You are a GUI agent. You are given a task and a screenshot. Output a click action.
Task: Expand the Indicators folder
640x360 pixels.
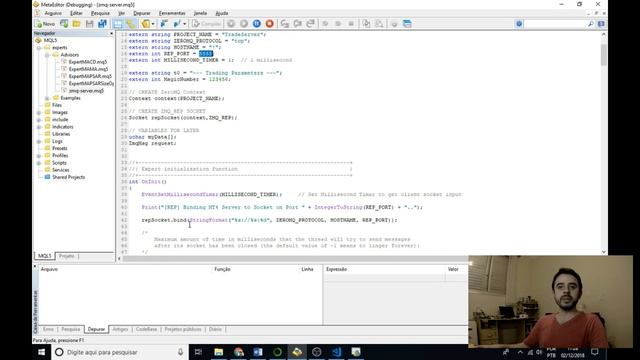point(39,127)
